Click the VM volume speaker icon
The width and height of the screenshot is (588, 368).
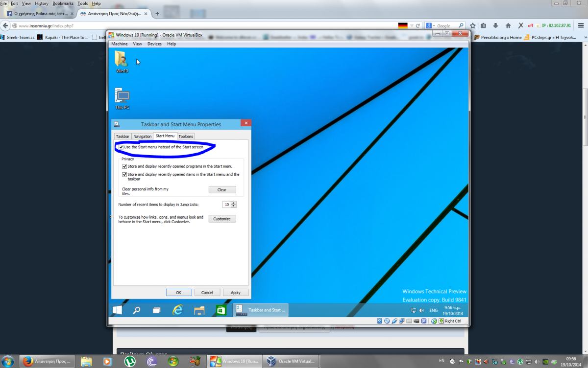[x=421, y=310]
